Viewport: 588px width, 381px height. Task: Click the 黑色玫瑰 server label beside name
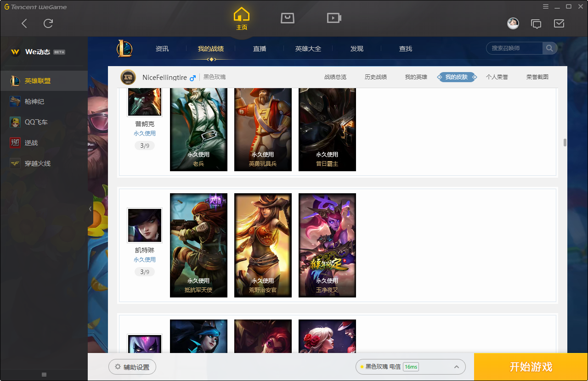(x=215, y=77)
